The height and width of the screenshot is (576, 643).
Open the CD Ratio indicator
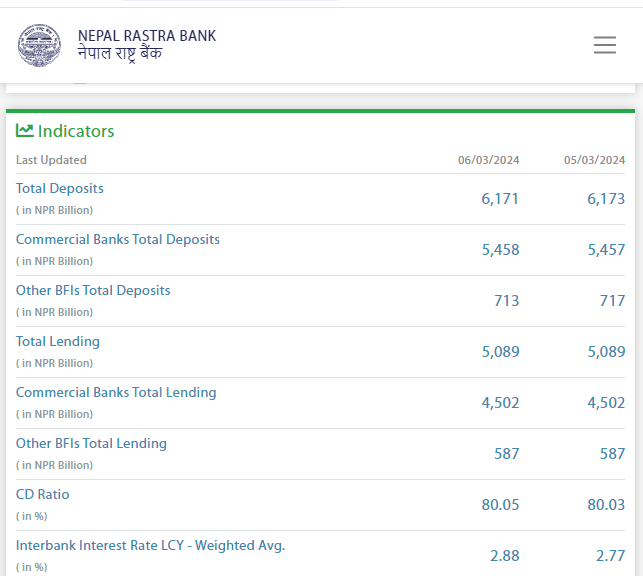(43, 494)
